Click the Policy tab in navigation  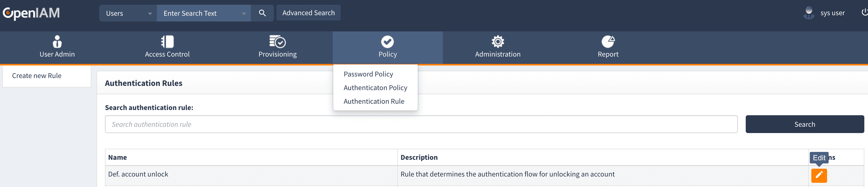388,47
